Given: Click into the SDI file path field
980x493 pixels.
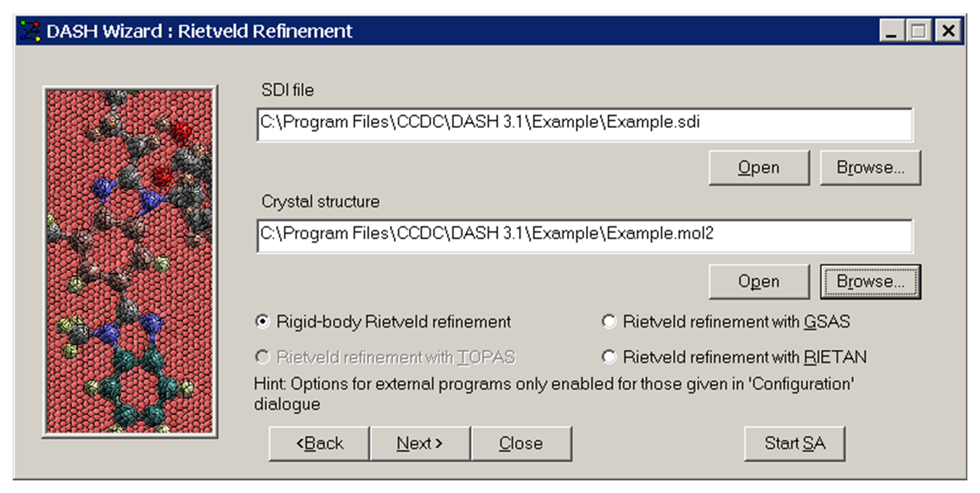Looking at the screenshot, I should (x=584, y=123).
